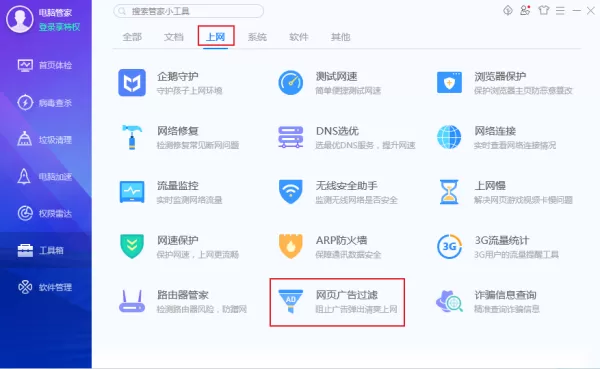Image resolution: width=600 pixels, height=369 pixels.
Task: Open the 浏览器保护 shield icon
Action: pyautogui.click(x=449, y=82)
